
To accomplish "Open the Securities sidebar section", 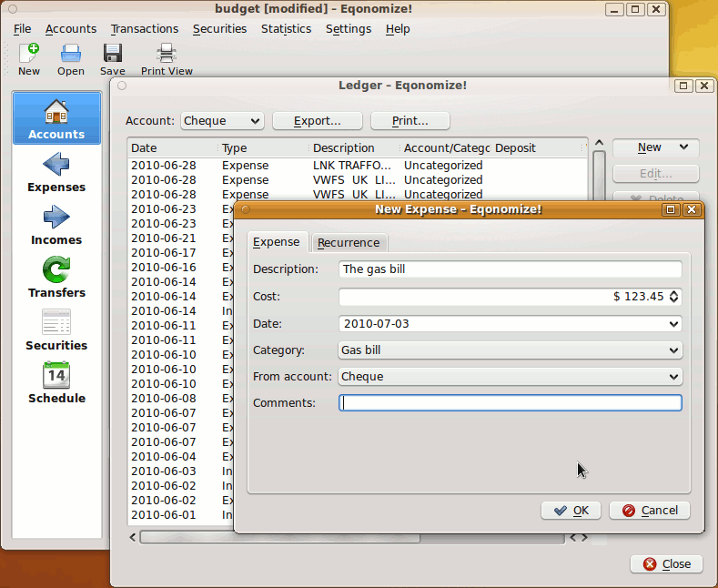I will pyautogui.click(x=56, y=330).
